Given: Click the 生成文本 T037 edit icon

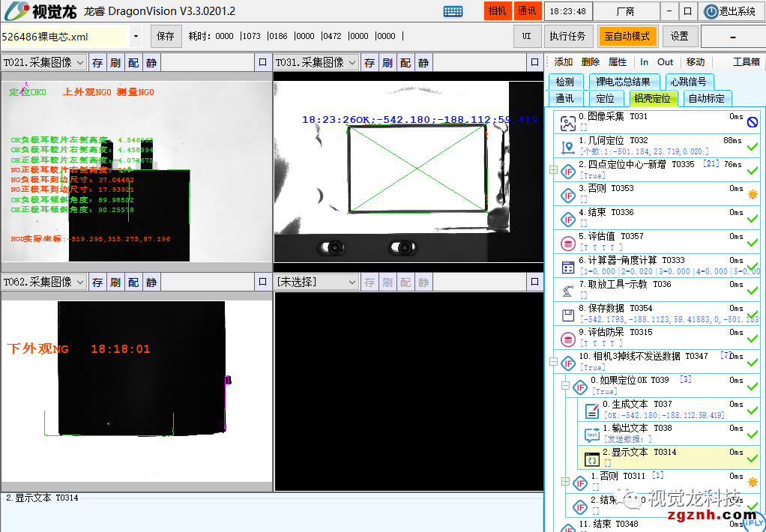Looking at the screenshot, I should pos(592,410).
